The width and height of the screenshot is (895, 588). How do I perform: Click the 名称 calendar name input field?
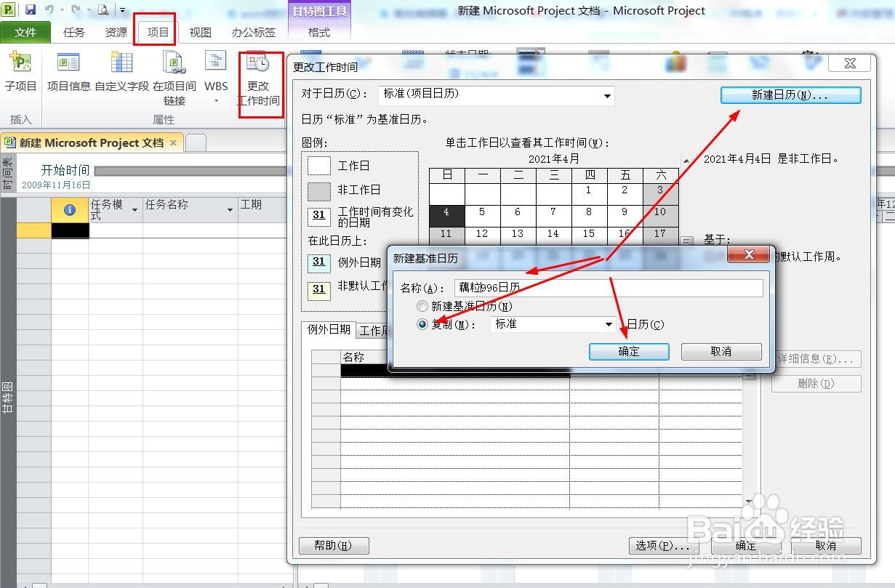(609, 288)
